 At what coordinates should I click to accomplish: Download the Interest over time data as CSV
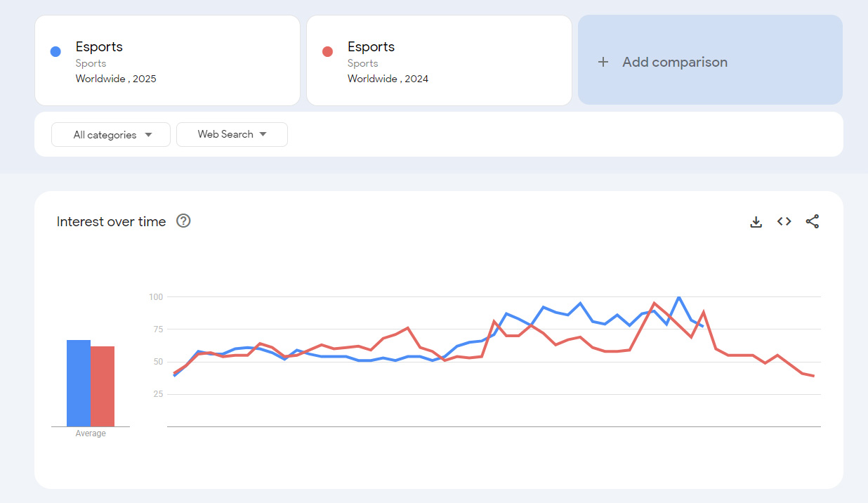756,221
